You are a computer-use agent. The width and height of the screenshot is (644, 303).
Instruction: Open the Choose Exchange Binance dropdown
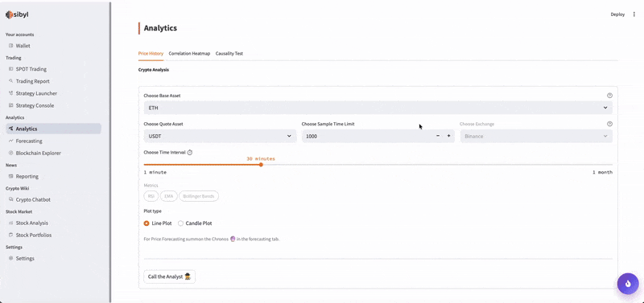point(536,136)
